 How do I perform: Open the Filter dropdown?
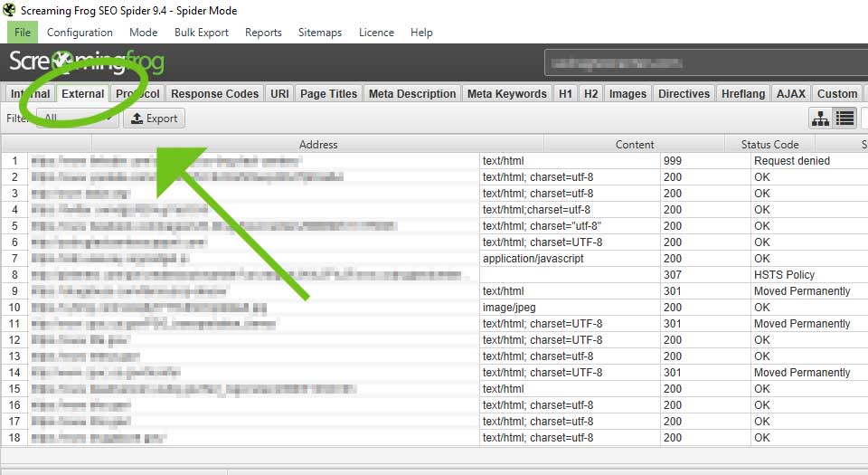pyautogui.click(x=77, y=119)
